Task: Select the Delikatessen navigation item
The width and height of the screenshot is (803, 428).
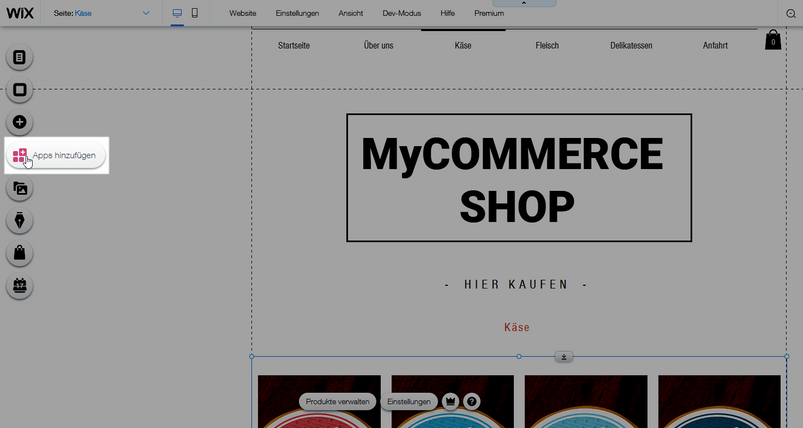Action: pos(631,46)
